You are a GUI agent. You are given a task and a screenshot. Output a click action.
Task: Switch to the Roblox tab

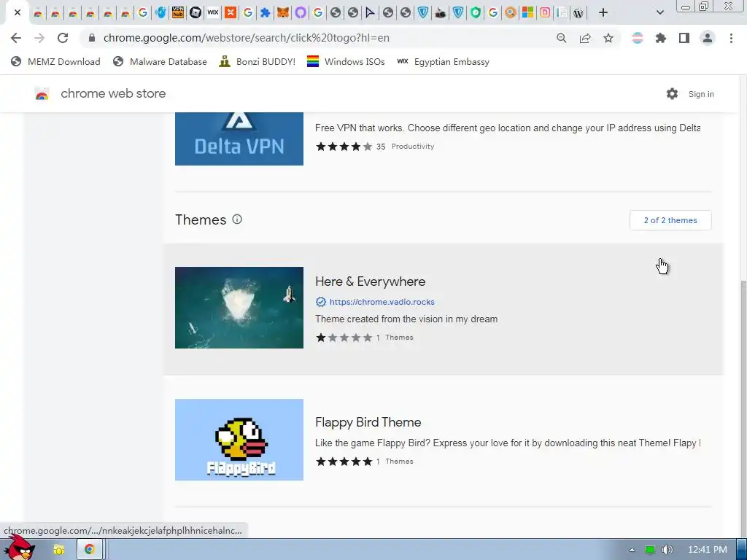pyautogui.click(x=196, y=12)
